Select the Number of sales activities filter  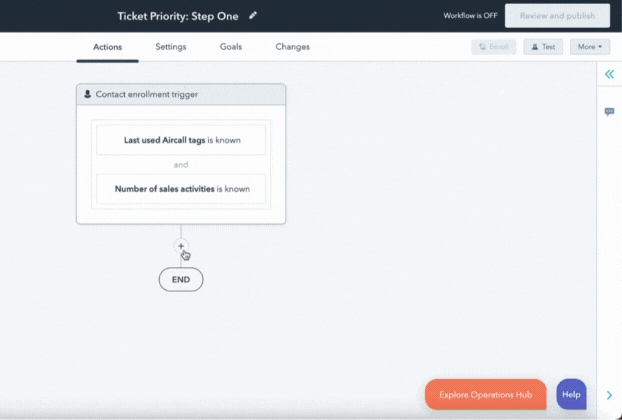point(181,188)
